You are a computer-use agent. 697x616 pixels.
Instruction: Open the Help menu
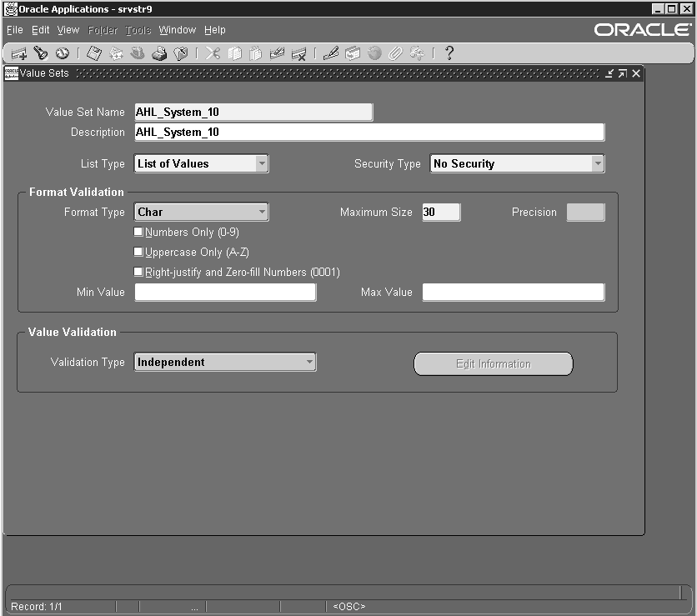tap(215, 30)
